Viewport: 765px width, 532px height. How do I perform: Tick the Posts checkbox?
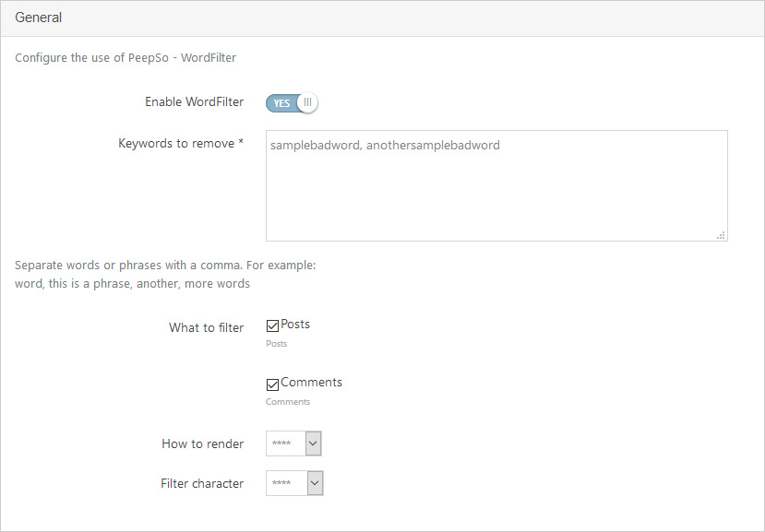[272, 325]
